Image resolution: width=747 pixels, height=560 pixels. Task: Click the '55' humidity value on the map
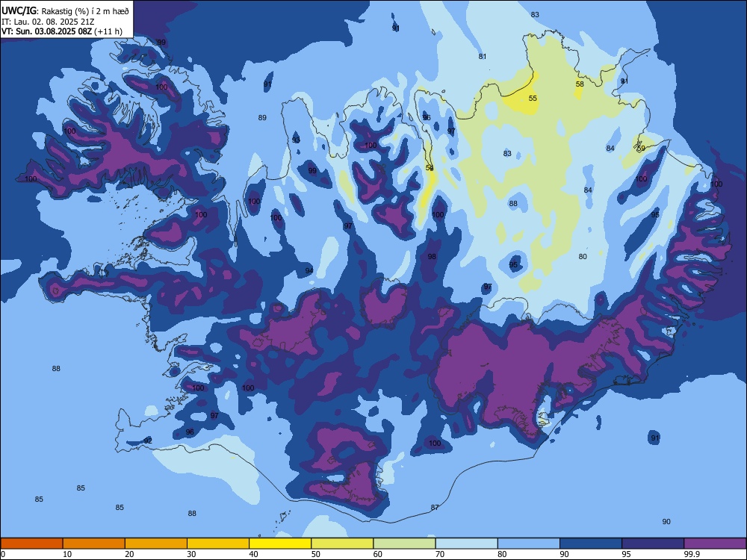click(x=533, y=98)
